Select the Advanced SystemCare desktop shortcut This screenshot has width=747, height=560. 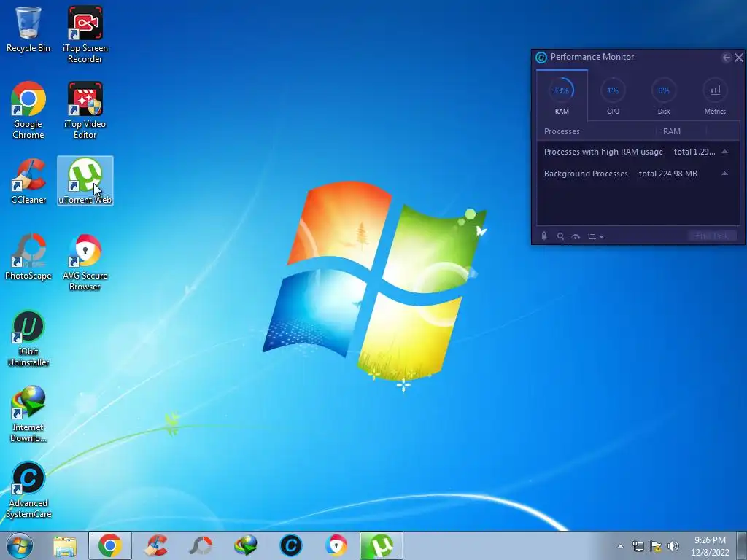pos(28,489)
